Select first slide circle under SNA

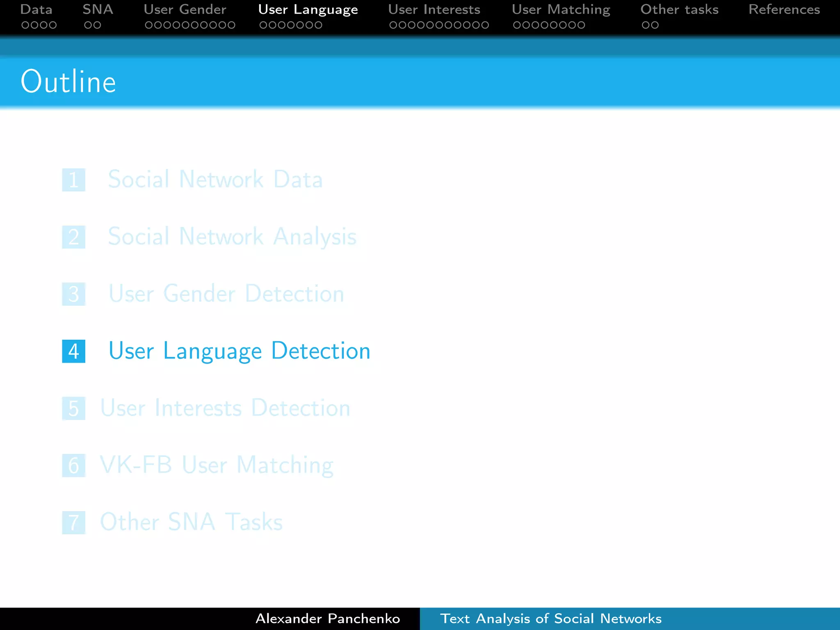tap(88, 25)
